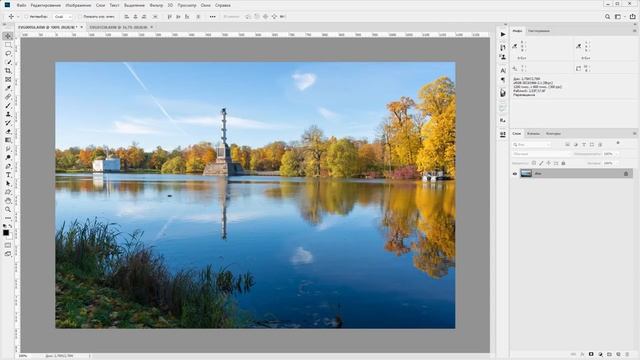Select the Magic Wand selection tool
Image resolution: width=640 pixels, height=360 pixels.
click(x=8, y=62)
